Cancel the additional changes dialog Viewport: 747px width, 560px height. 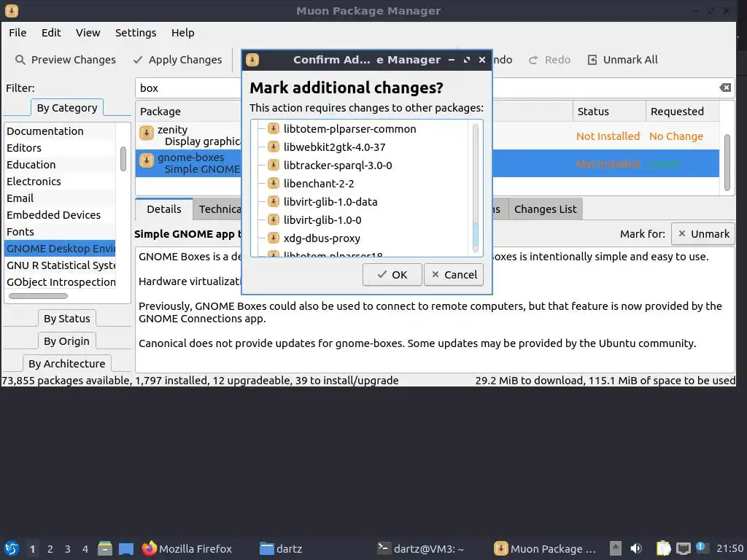pos(454,275)
